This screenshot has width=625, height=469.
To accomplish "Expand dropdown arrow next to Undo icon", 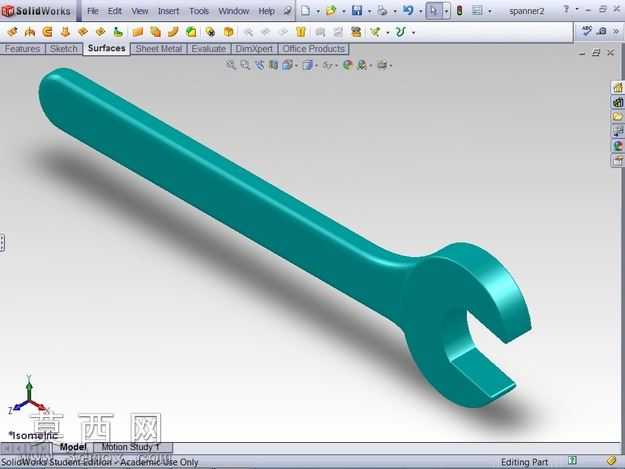I will click(x=421, y=12).
